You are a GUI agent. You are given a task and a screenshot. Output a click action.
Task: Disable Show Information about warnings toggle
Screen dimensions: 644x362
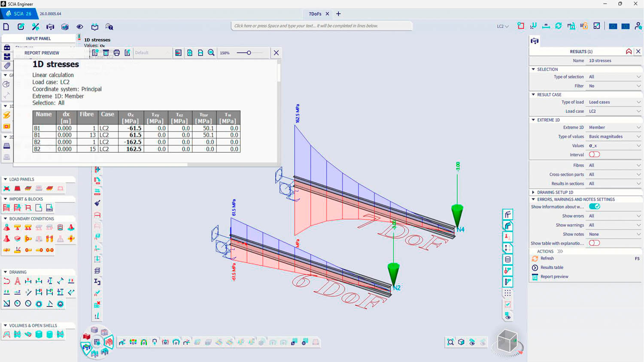click(594, 207)
